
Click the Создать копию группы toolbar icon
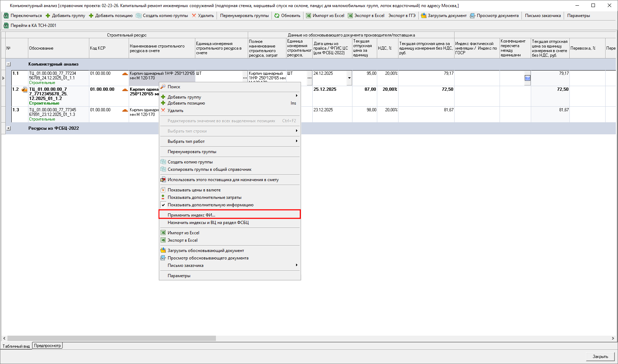[139, 16]
